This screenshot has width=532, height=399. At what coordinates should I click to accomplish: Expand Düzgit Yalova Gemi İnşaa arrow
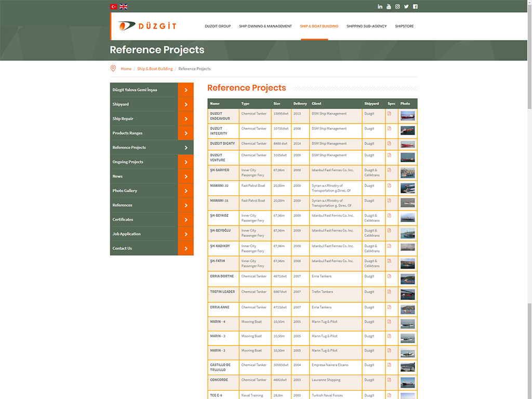(185, 90)
